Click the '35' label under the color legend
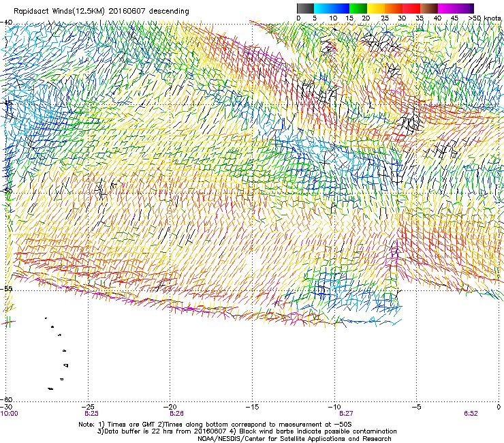Screen dimensions: 504x443 pos(420,18)
